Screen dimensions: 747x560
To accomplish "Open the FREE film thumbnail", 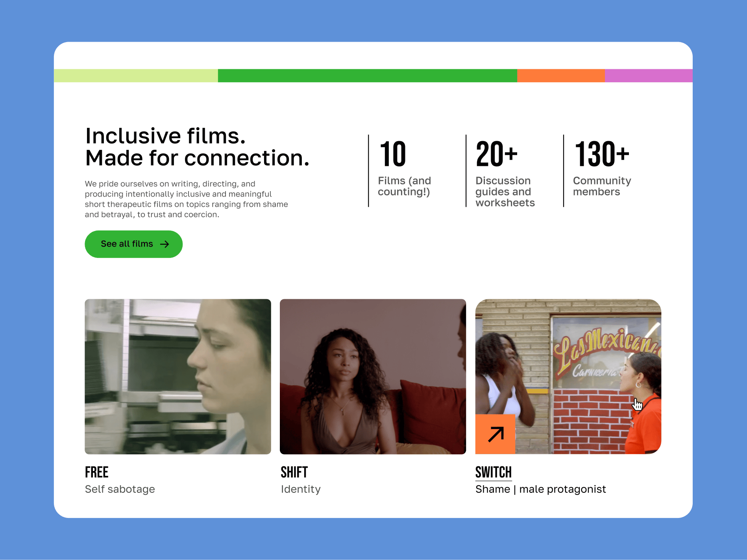I will pos(178,376).
